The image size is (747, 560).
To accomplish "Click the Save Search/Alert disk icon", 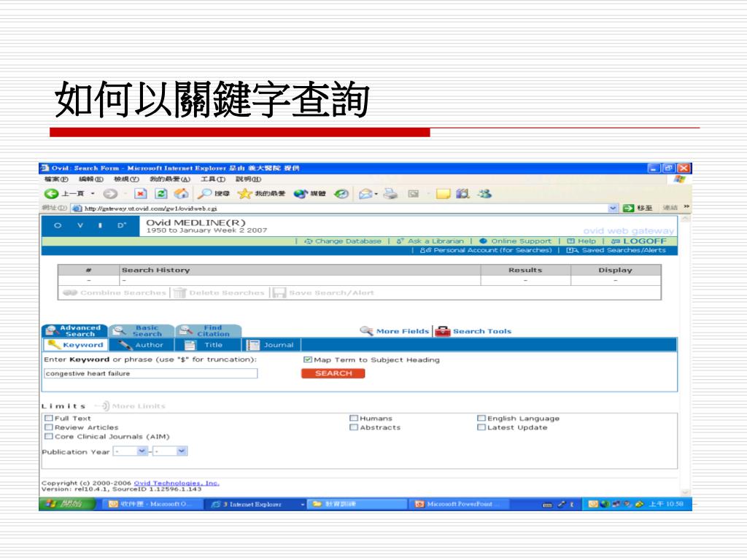I will [x=279, y=292].
